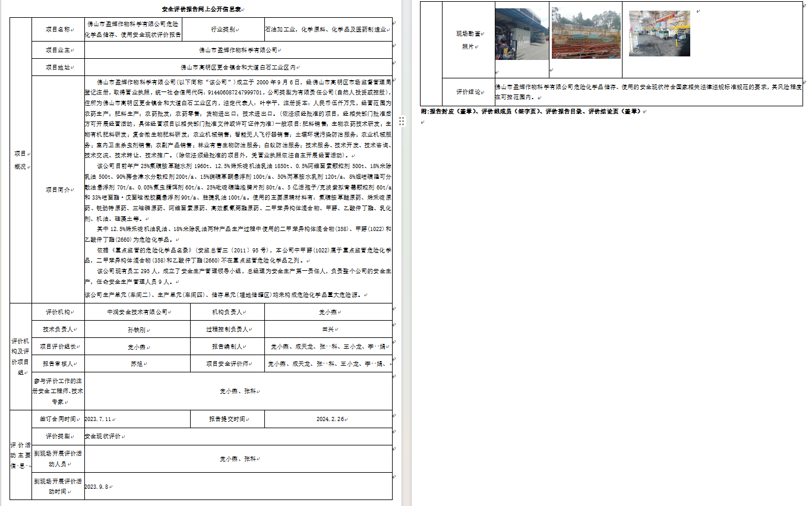812x506 pixels.
Task: Click the paragraph citing 《重点监管的危险化学品名录》
Action: coord(238,255)
